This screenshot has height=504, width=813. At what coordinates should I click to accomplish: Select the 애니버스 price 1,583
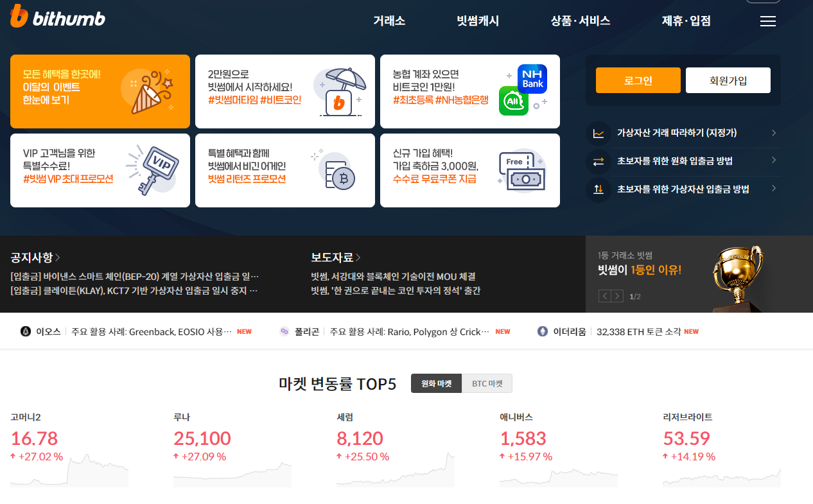tap(523, 439)
